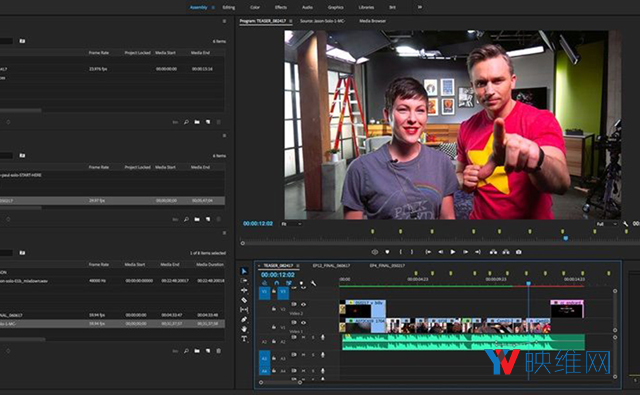Click Go to In point button

tap(428, 252)
